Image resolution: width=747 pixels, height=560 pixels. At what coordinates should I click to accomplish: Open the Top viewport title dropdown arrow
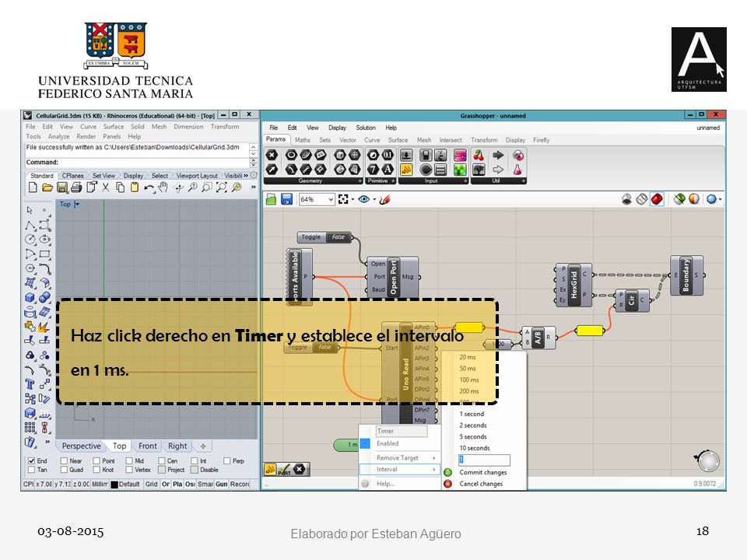click(x=77, y=205)
